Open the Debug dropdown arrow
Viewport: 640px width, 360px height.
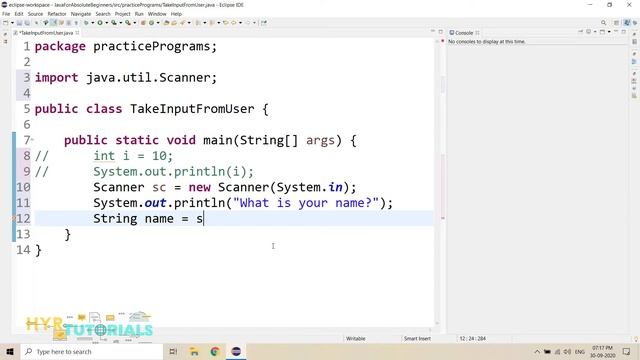tap(93, 23)
